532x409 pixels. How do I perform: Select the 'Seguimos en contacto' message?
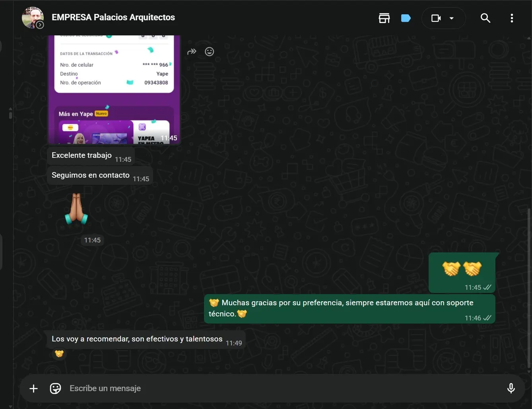pos(100,175)
